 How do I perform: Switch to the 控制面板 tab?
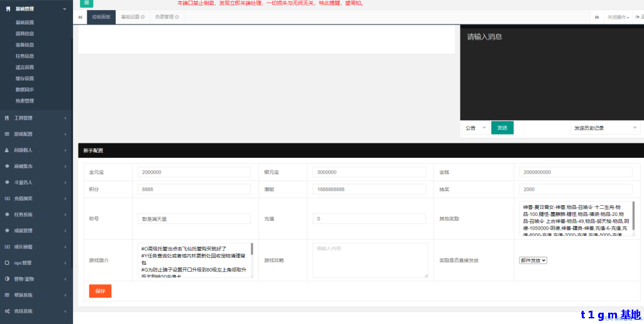101,17
